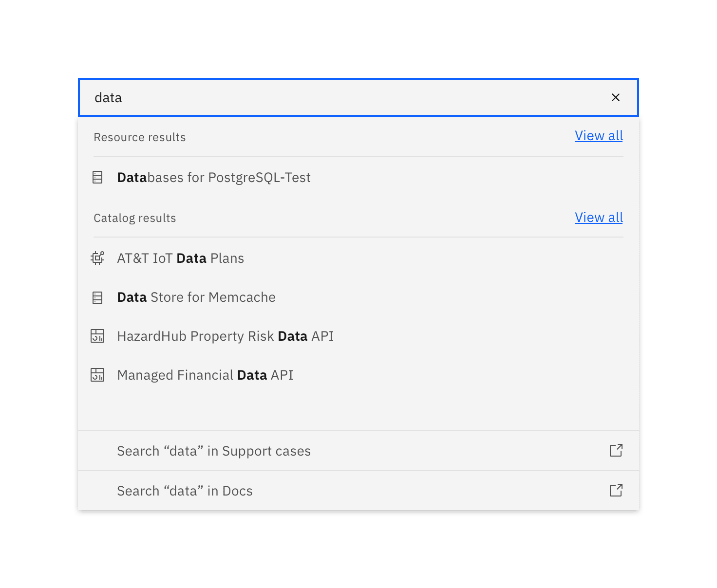Open View all for Resource results
The width and height of the screenshot is (717, 588).
(599, 136)
